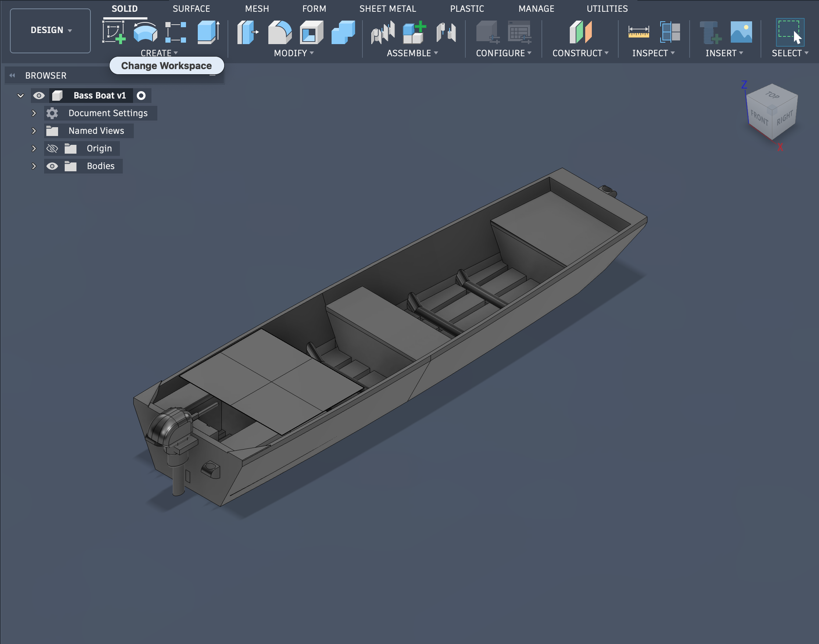
Task: Click the Offset Plane construct icon
Action: [x=580, y=32]
